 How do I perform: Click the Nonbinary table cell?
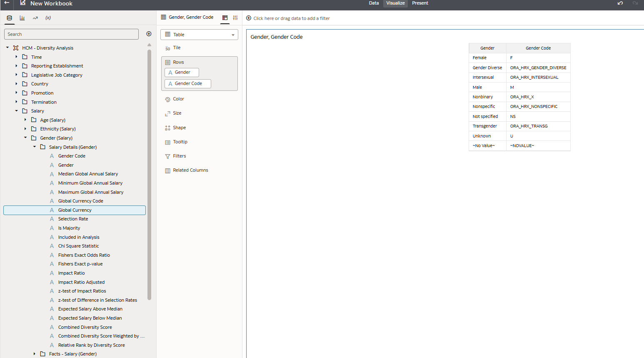(x=487, y=97)
